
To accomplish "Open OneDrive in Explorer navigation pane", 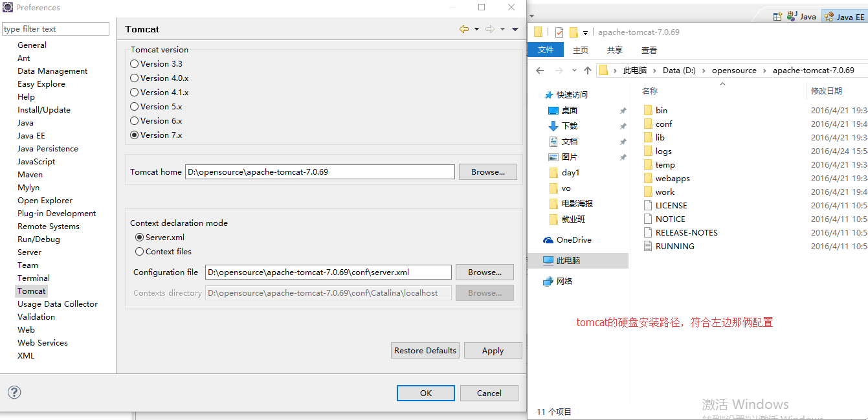I will click(568, 240).
